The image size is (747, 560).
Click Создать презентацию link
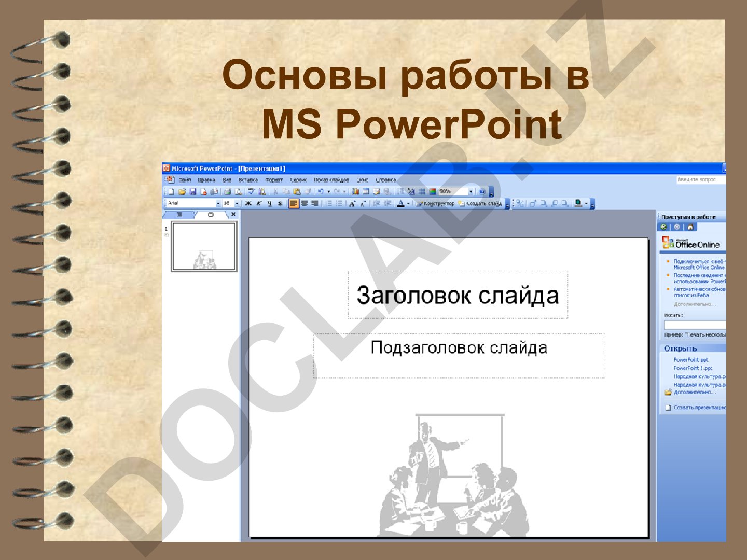700,408
